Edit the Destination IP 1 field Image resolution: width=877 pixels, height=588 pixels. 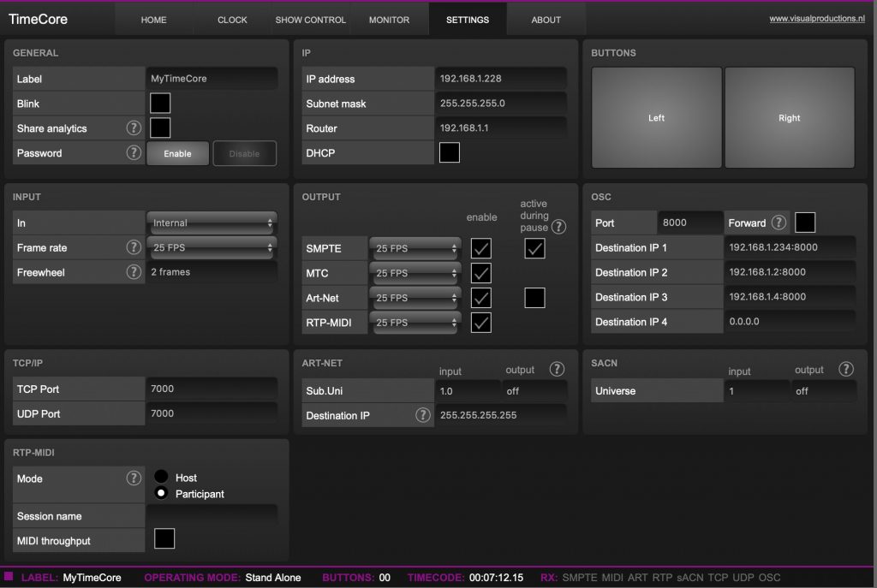(x=790, y=247)
